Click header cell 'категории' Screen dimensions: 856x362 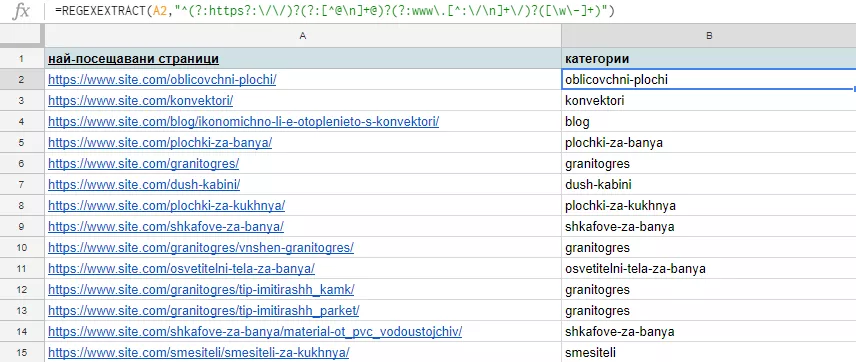[709, 58]
